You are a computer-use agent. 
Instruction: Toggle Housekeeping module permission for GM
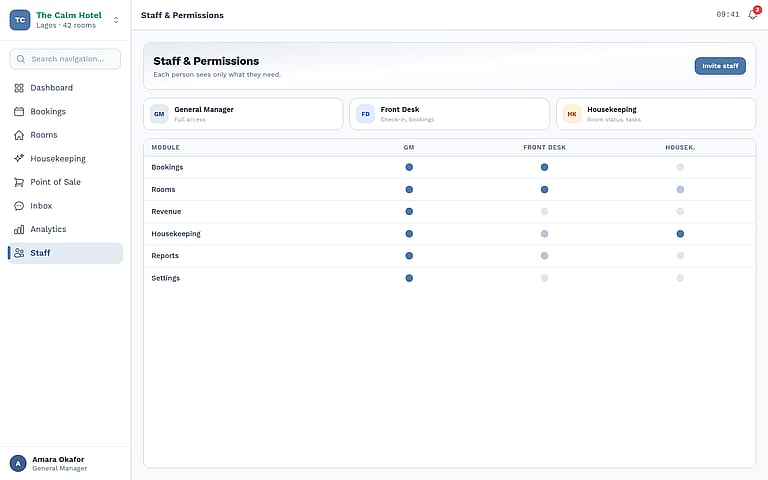tap(409, 234)
